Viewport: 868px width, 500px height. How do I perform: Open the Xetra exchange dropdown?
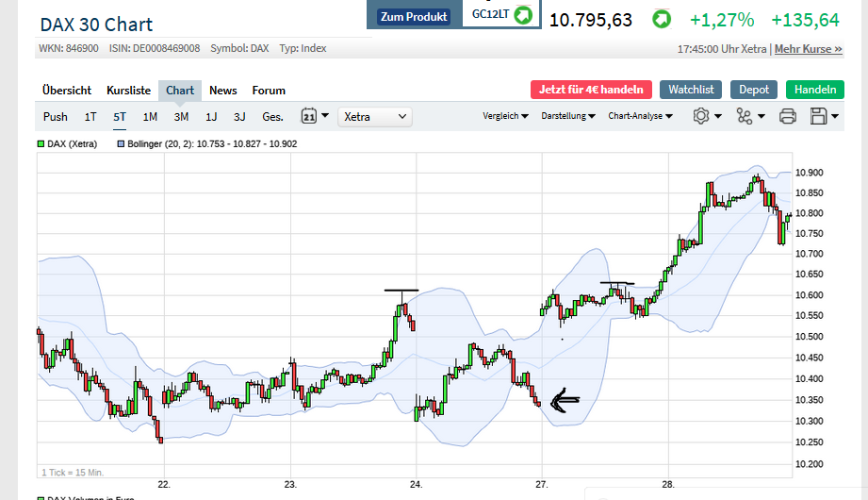[x=375, y=117]
